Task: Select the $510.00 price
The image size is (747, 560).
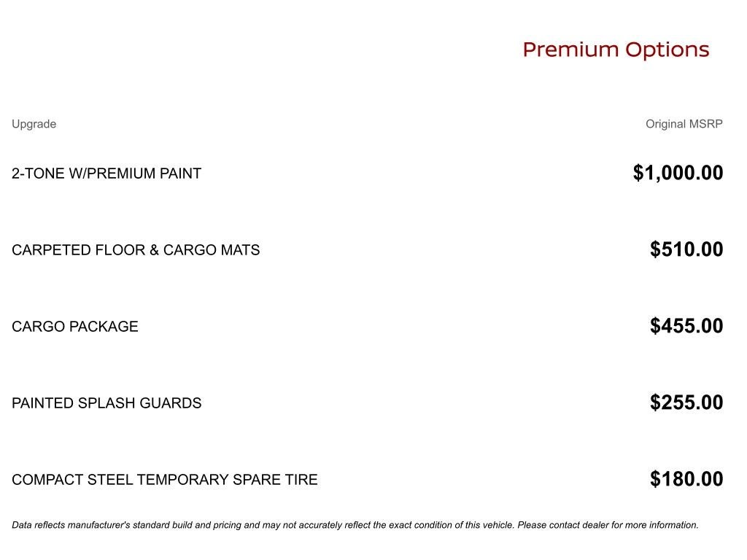Action: tap(686, 249)
